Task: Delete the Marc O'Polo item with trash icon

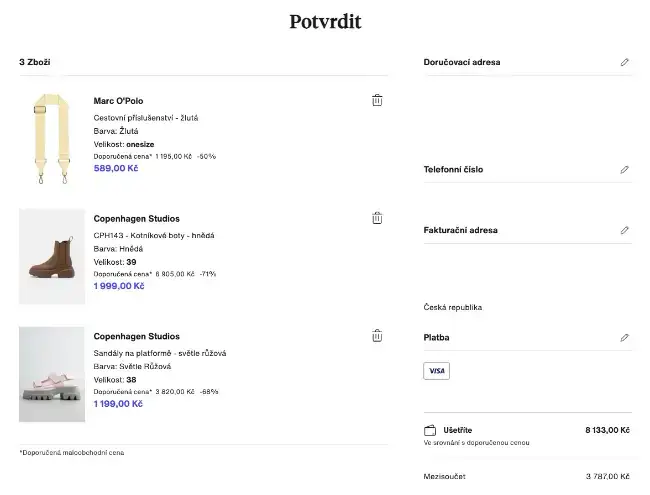Action: pos(377,100)
